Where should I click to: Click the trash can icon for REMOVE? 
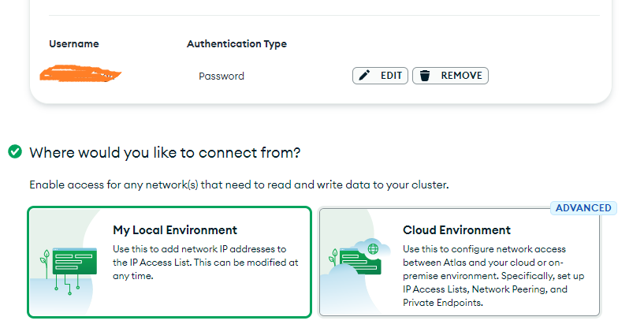(425, 76)
